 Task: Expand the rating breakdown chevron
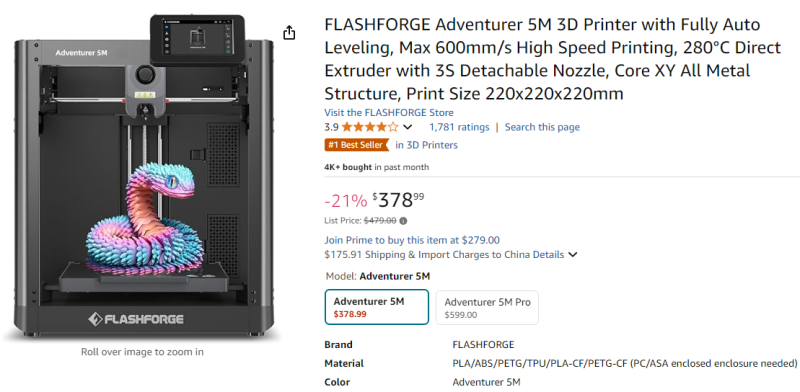tap(408, 127)
